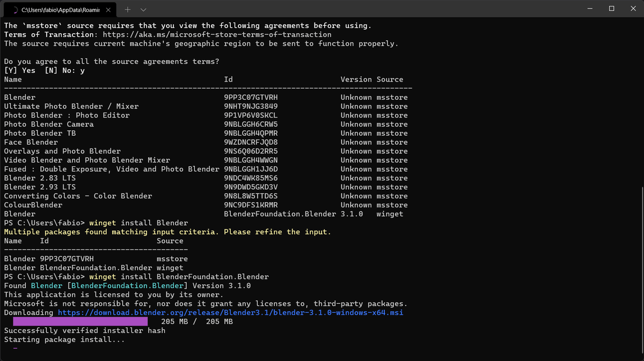This screenshot has height=361, width=644.
Task: Click the '205 MB / 205 MB' download size
Action: 197,322
